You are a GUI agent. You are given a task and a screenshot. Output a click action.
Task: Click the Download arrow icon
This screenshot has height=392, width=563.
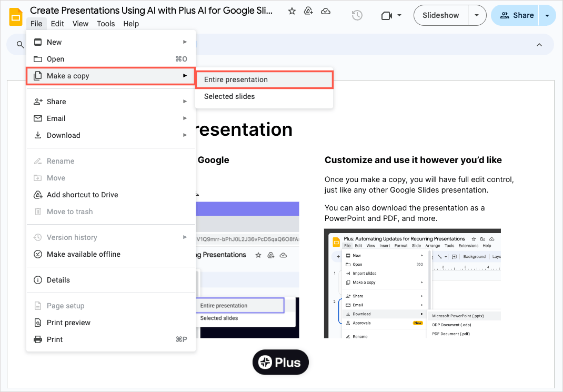(x=38, y=135)
